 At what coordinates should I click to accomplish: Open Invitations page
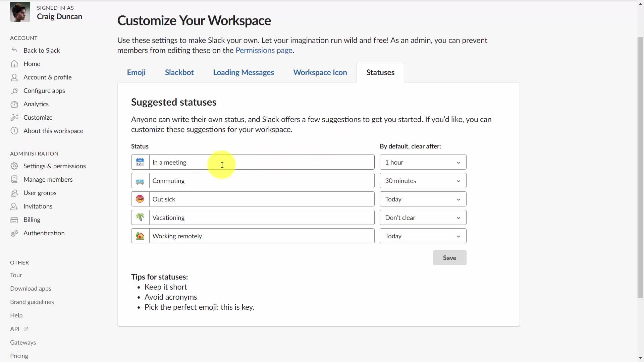click(38, 206)
